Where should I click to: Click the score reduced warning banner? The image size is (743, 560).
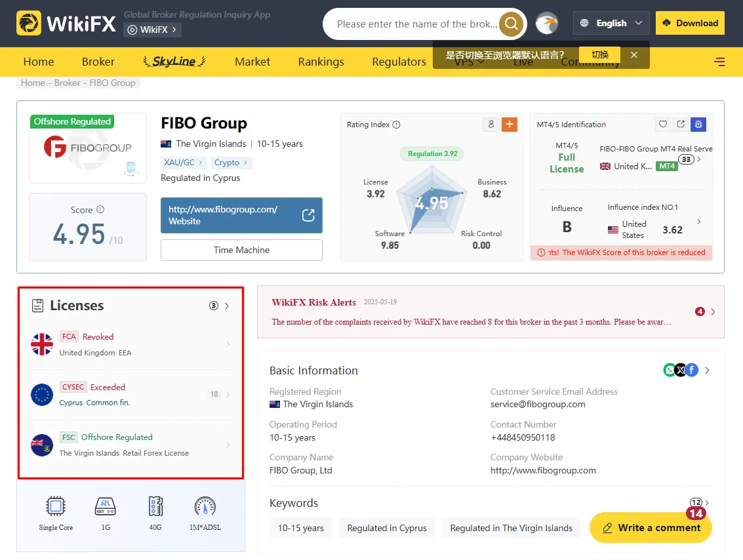pyautogui.click(x=621, y=252)
